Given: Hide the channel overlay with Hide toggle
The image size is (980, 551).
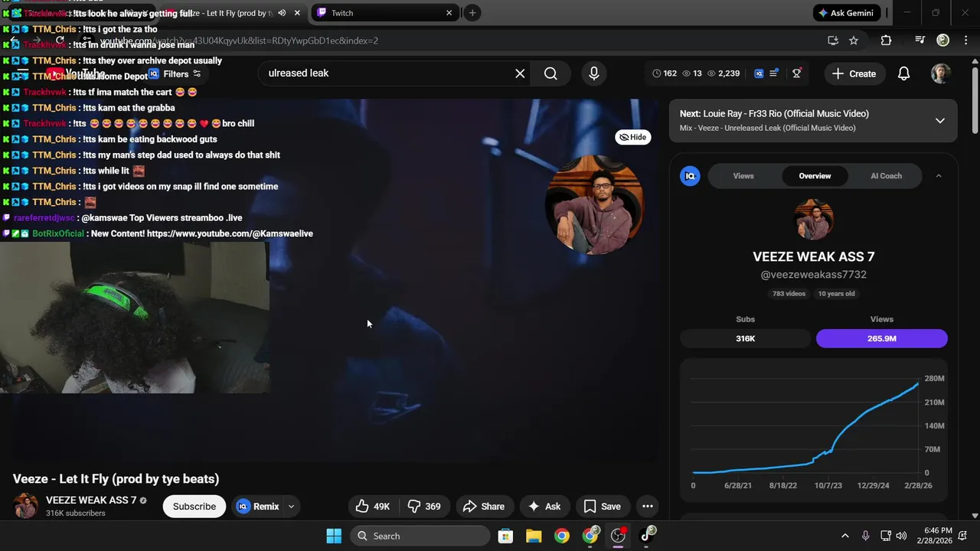Looking at the screenshot, I should tap(633, 137).
